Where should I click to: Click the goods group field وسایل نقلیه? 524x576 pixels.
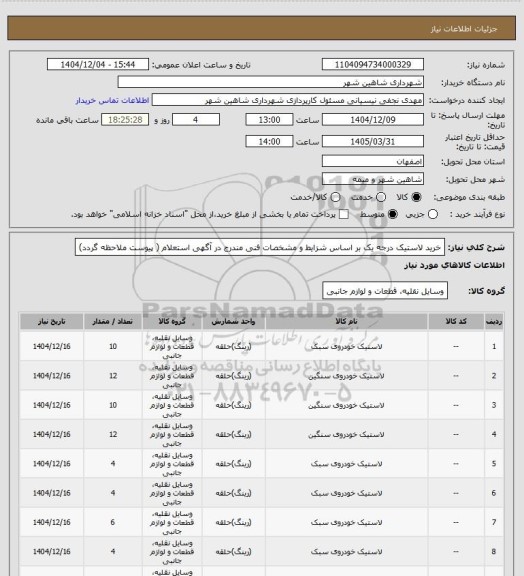[385, 291]
